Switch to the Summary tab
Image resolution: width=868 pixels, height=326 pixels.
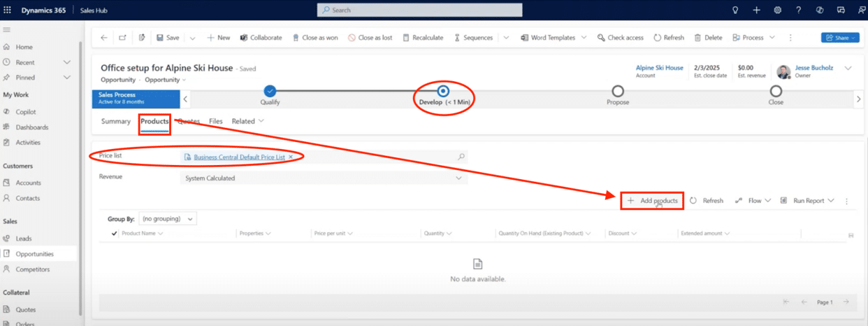[x=115, y=121]
